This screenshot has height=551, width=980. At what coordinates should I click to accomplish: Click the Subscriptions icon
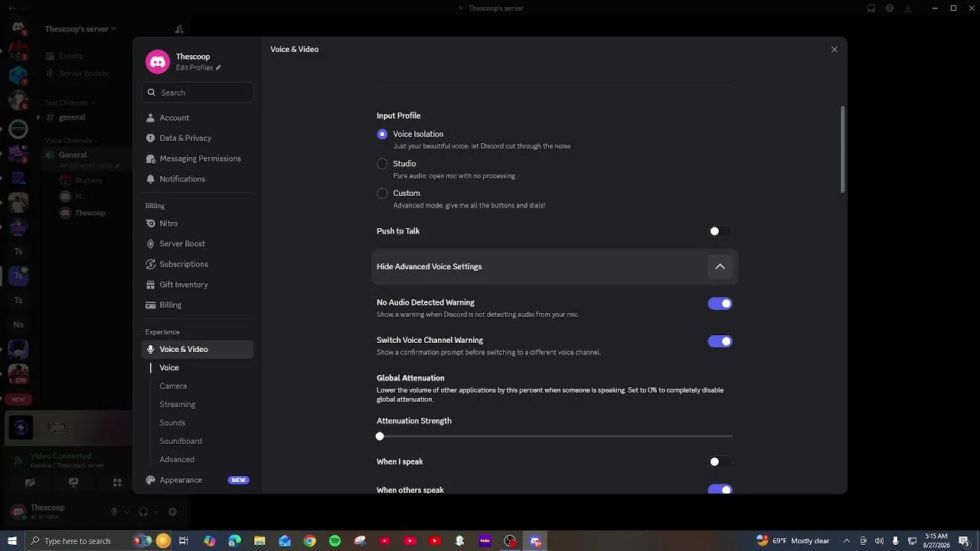click(x=151, y=264)
